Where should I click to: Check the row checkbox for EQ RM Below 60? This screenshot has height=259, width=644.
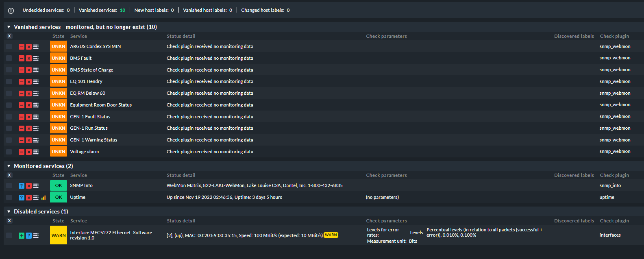[9, 93]
